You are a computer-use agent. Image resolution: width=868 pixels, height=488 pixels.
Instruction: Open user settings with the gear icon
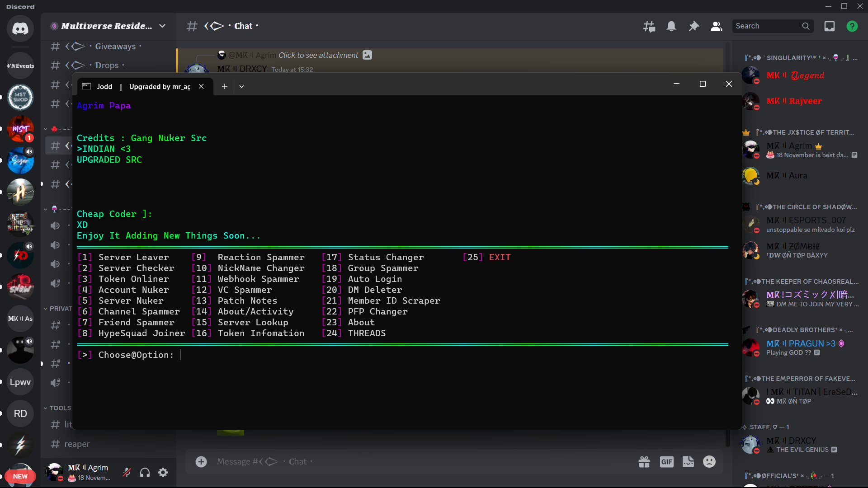tap(163, 472)
